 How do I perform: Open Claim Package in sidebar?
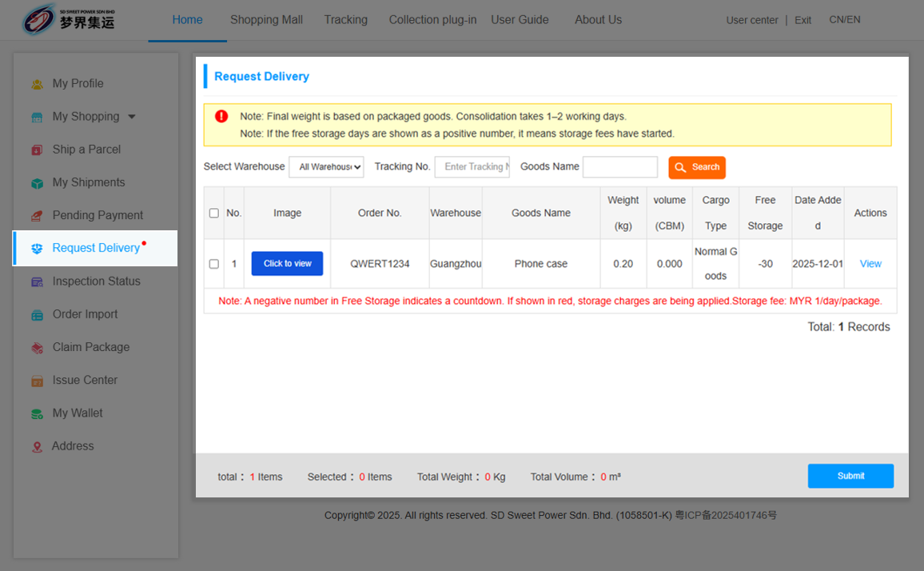pos(91,347)
